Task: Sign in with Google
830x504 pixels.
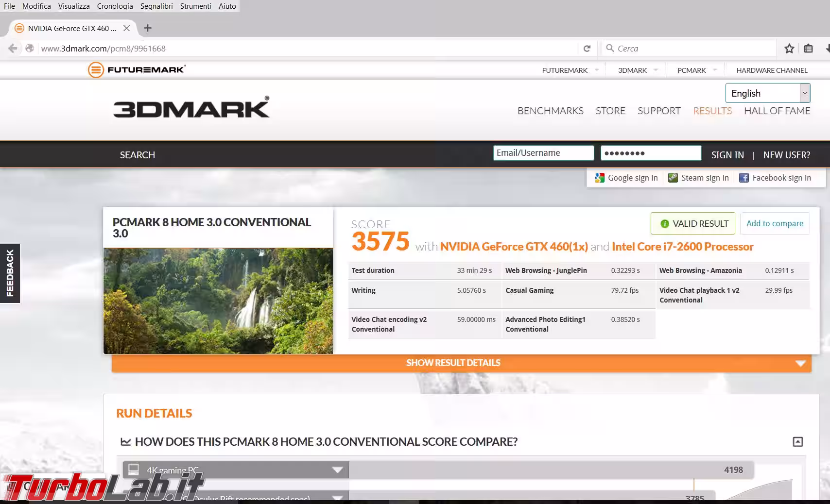Action: pyautogui.click(x=626, y=178)
